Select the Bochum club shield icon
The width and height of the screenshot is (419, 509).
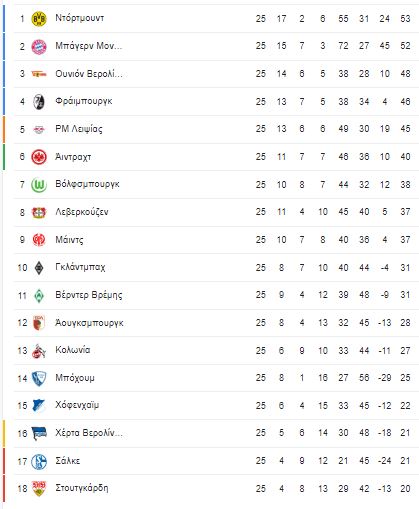tap(39, 379)
